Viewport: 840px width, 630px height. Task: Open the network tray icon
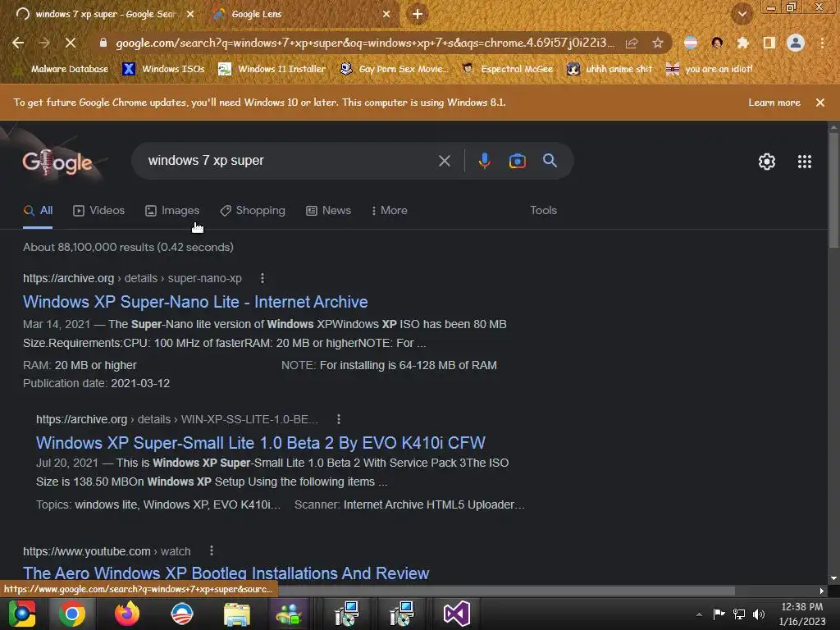(739, 614)
